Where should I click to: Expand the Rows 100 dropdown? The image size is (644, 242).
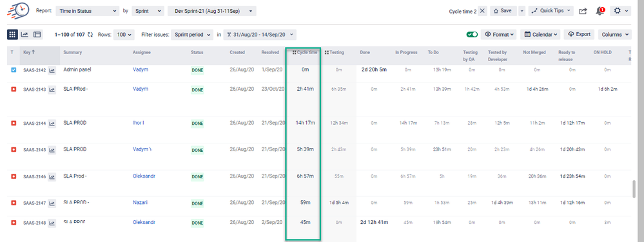pos(124,35)
